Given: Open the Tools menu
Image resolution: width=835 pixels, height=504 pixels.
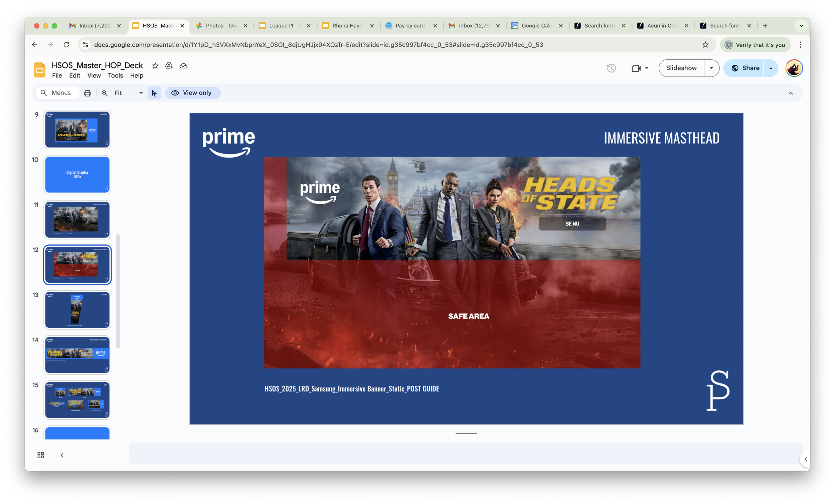Looking at the screenshot, I should coord(115,75).
